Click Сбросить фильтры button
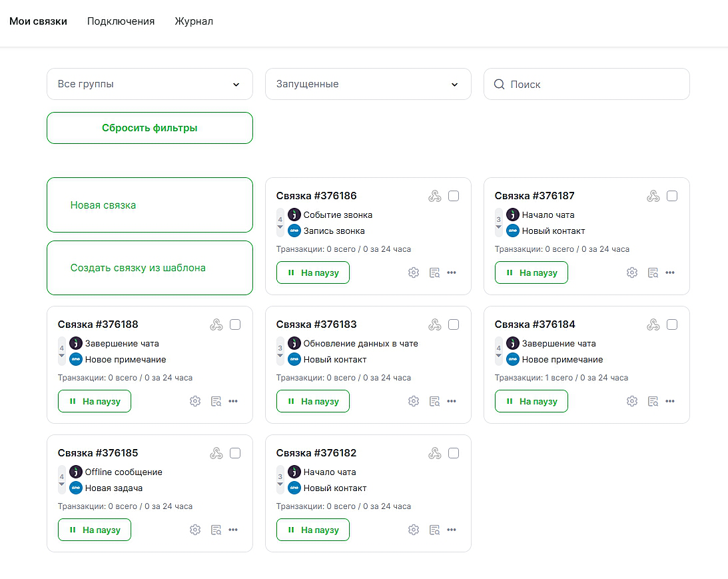This screenshot has height=579, width=728. pyautogui.click(x=150, y=128)
